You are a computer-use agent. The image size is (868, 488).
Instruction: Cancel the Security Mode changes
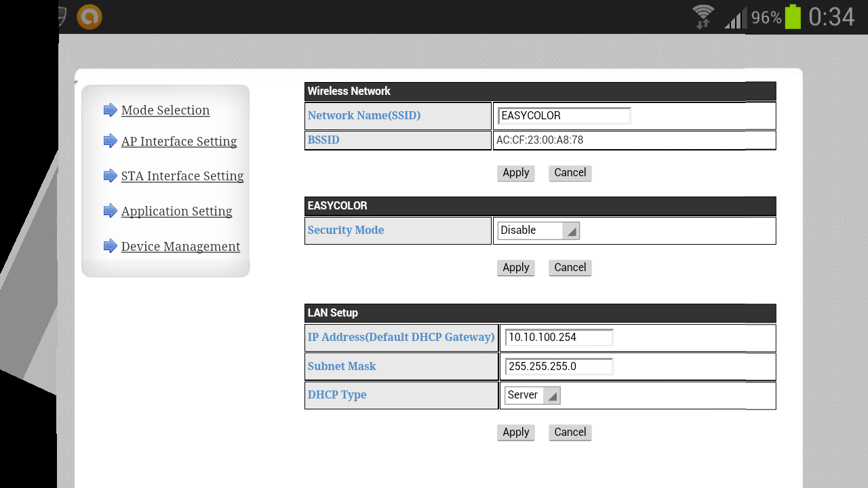[x=570, y=268]
